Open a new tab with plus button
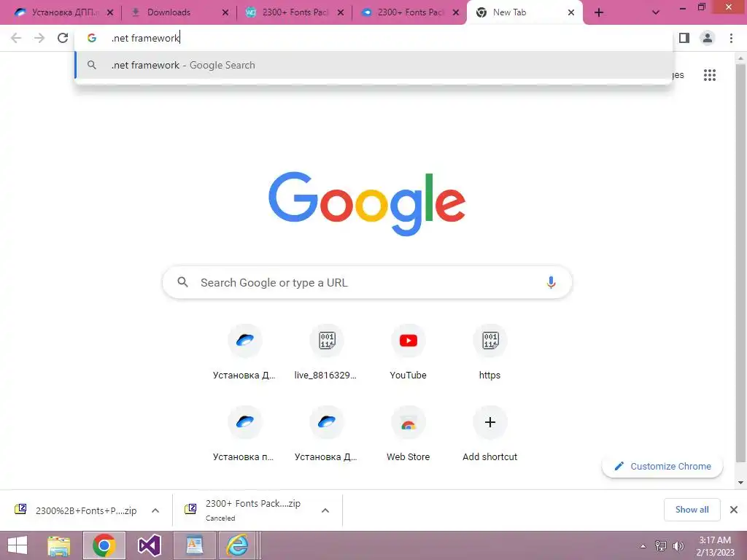The height and width of the screenshot is (560, 747). (599, 12)
